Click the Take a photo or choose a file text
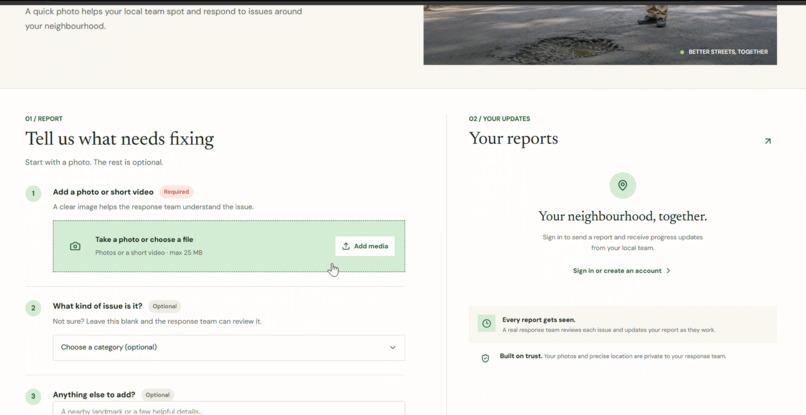This screenshot has height=415, width=806. pos(144,240)
